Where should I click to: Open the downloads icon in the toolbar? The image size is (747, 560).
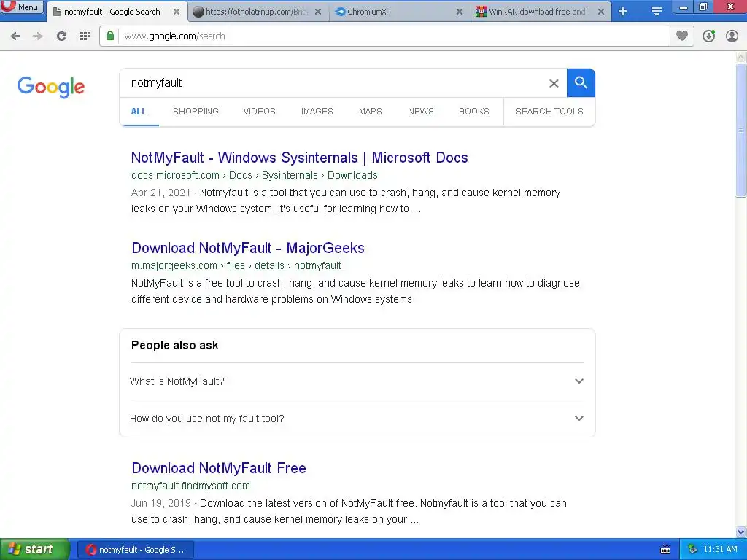[x=708, y=36]
